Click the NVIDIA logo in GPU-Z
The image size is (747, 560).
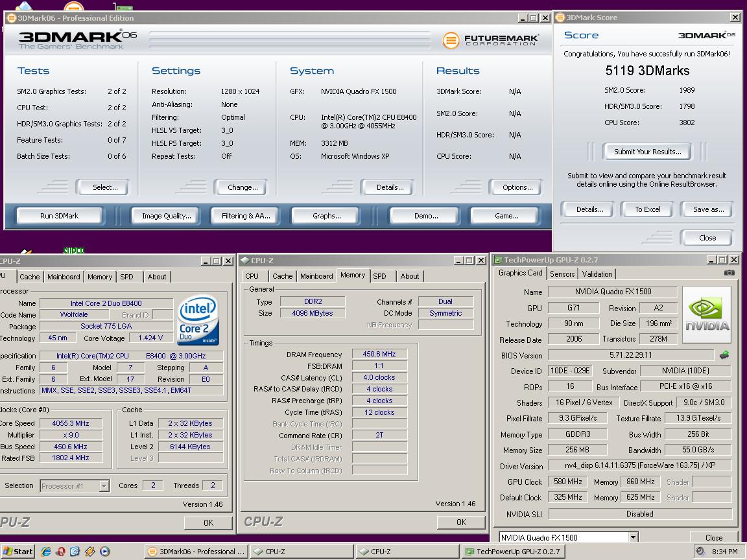pyautogui.click(x=707, y=314)
